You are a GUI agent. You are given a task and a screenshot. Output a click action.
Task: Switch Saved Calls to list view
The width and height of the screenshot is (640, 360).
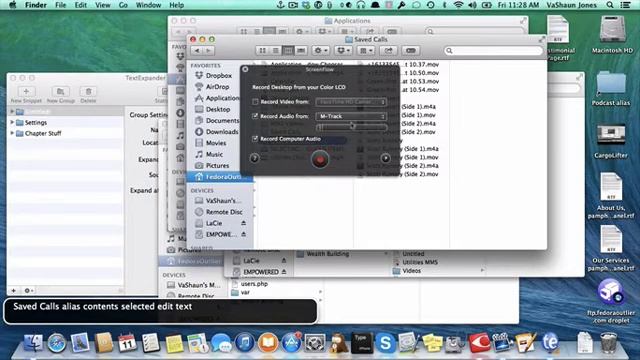click(276, 51)
